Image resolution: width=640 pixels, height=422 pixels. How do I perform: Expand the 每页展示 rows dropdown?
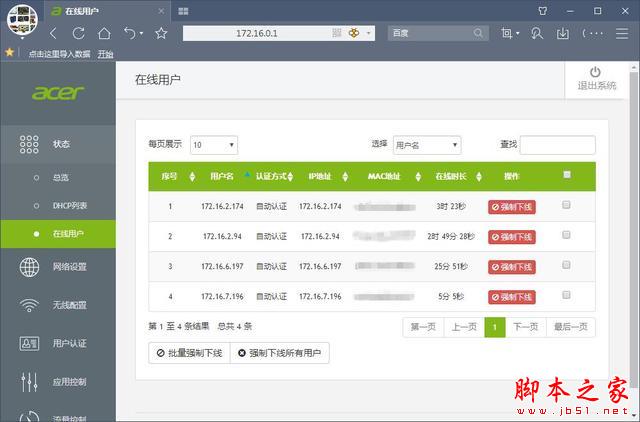click(x=214, y=145)
